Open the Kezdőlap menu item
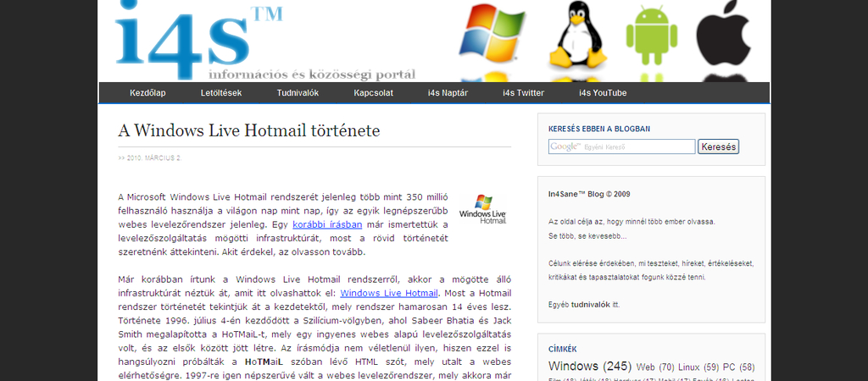This screenshot has width=868, height=381. pos(147,93)
